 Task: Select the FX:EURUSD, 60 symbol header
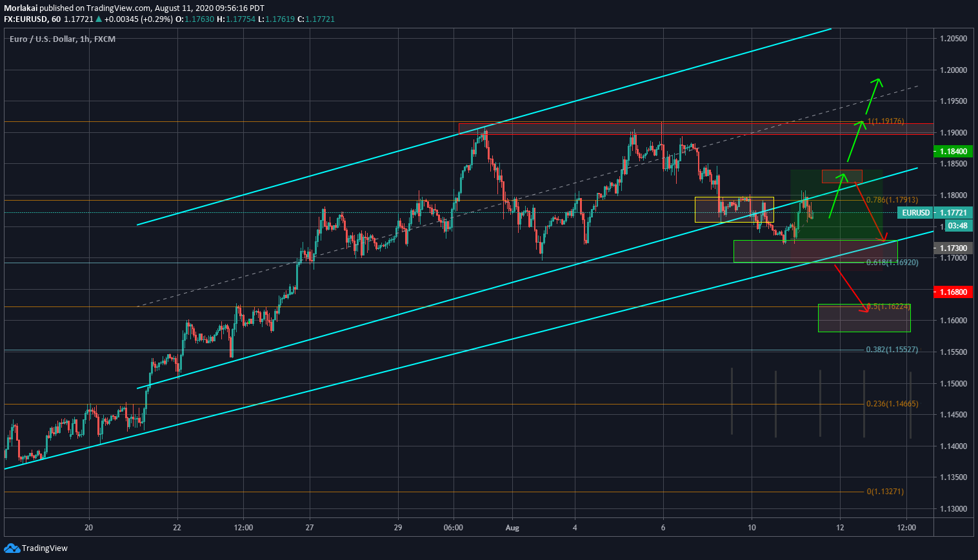click(x=32, y=19)
